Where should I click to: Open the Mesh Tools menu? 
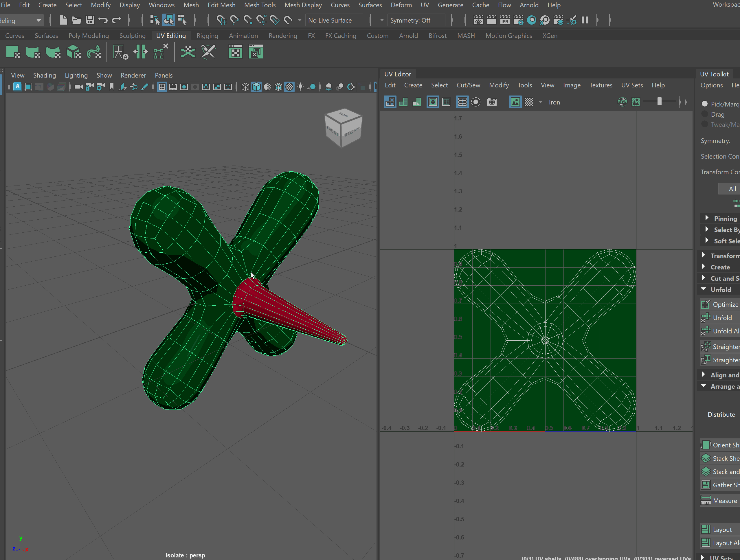[260, 5]
